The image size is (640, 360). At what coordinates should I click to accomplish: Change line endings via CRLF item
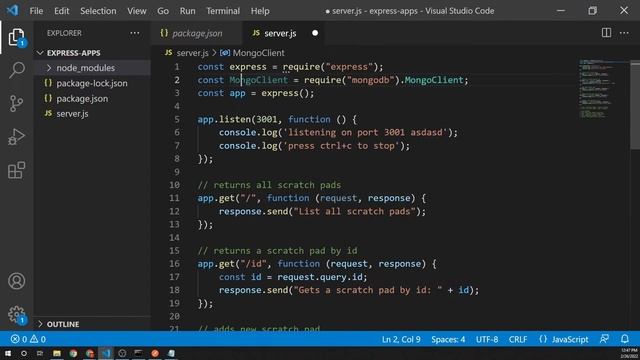[x=518, y=339]
